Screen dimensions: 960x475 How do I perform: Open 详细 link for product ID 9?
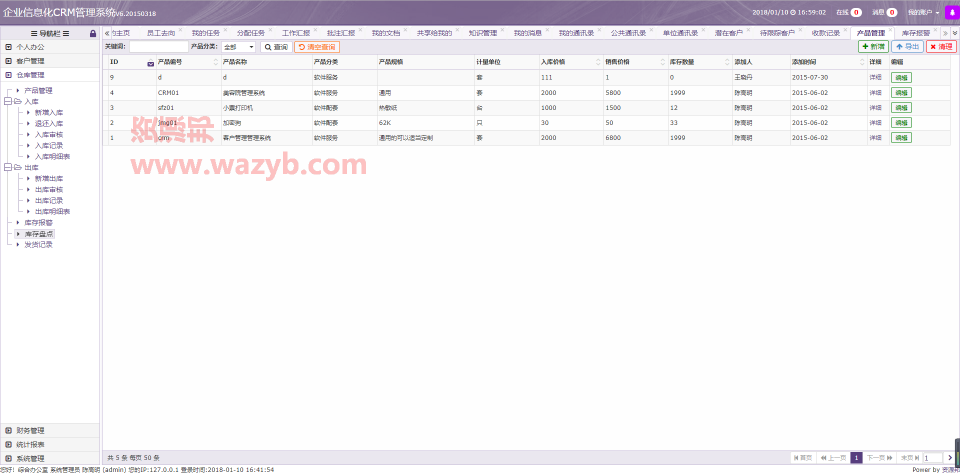point(876,78)
